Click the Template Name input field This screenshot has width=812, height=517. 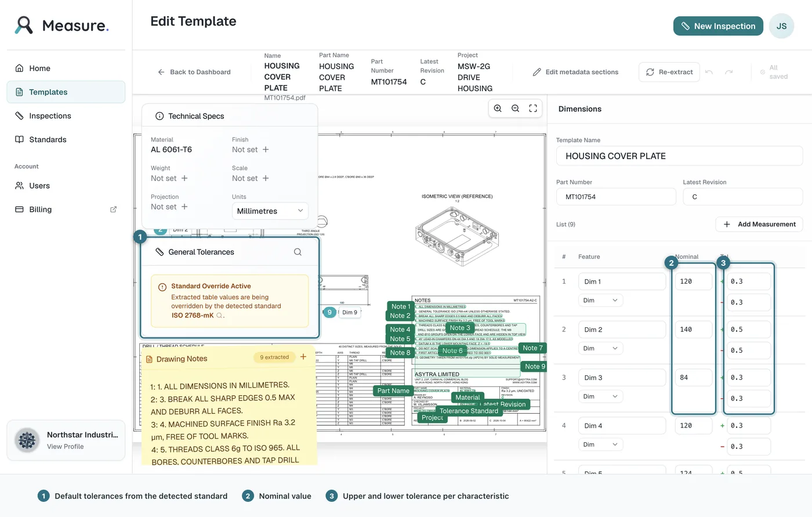click(680, 156)
